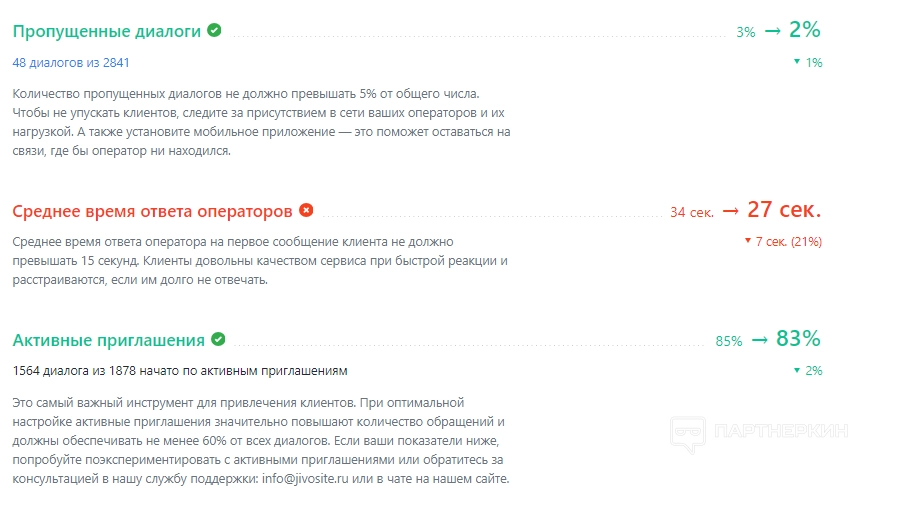The image size is (899, 506).
Task: Click the previous value 34 сек.
Action: tap(692, 212)
